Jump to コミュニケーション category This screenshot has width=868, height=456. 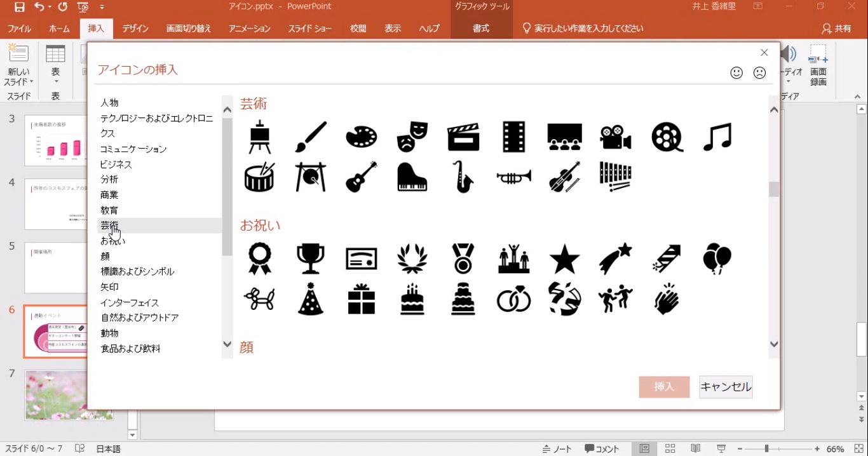[133, 149]
